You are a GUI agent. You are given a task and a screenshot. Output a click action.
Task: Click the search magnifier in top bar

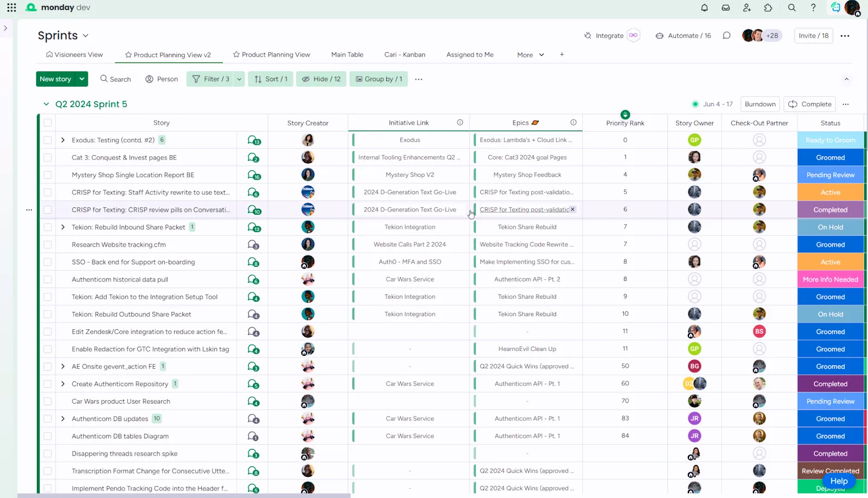792,8
